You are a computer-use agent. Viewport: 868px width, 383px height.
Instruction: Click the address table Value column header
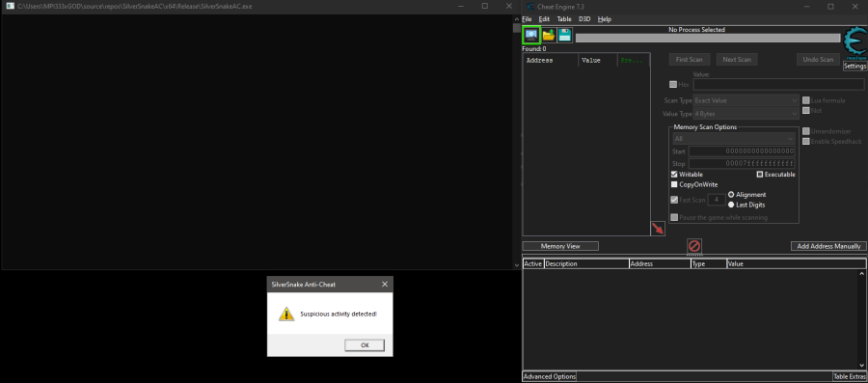[796, 264]
